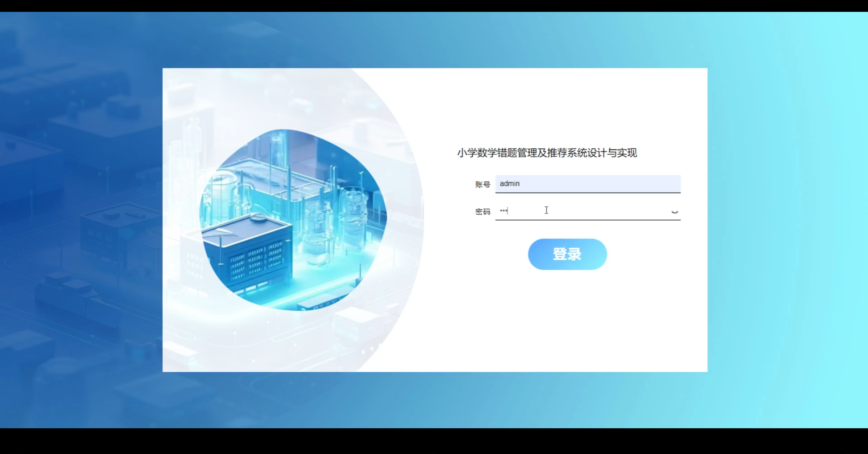Click the black bar at screen bottom

(x=434, y=441)
